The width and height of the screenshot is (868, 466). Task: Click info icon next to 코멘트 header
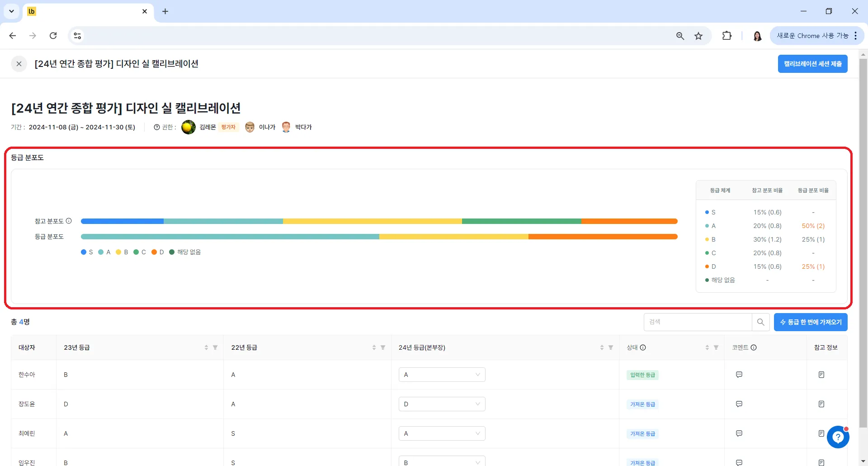[x=754, y=347]
